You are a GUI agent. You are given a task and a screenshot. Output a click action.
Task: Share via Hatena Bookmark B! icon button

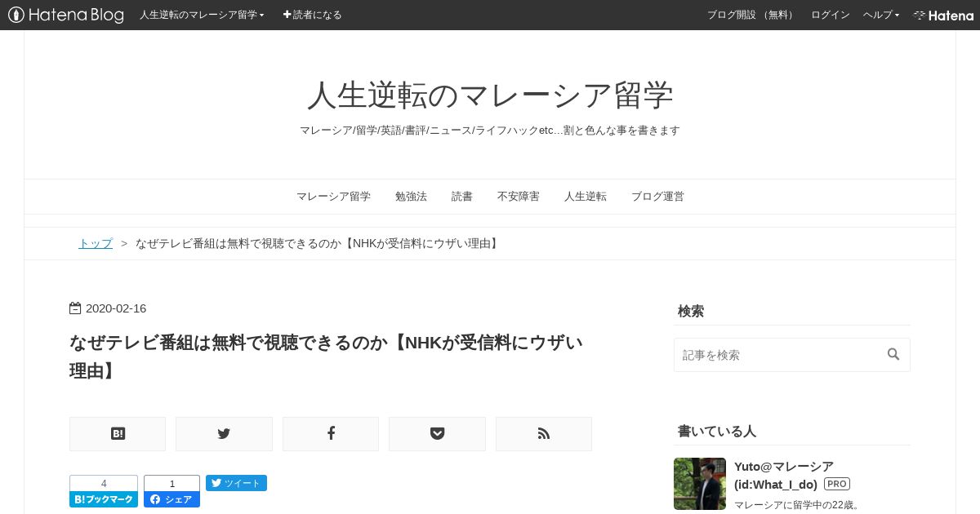118,434
